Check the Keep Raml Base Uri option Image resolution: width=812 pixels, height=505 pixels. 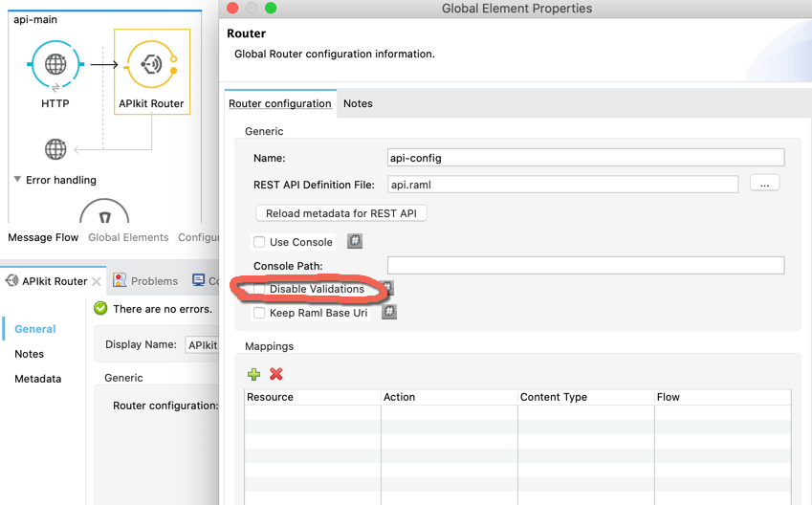pyautogui.click(x=259, y=314)
